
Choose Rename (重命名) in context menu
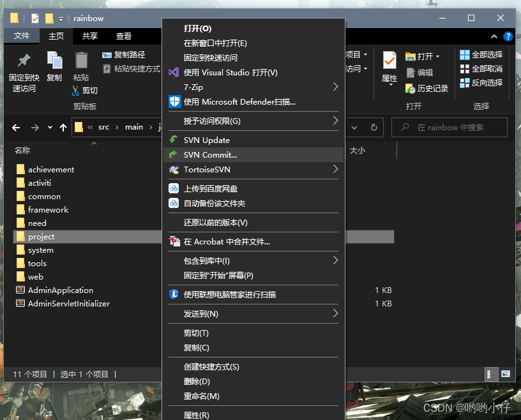(254, 396)
